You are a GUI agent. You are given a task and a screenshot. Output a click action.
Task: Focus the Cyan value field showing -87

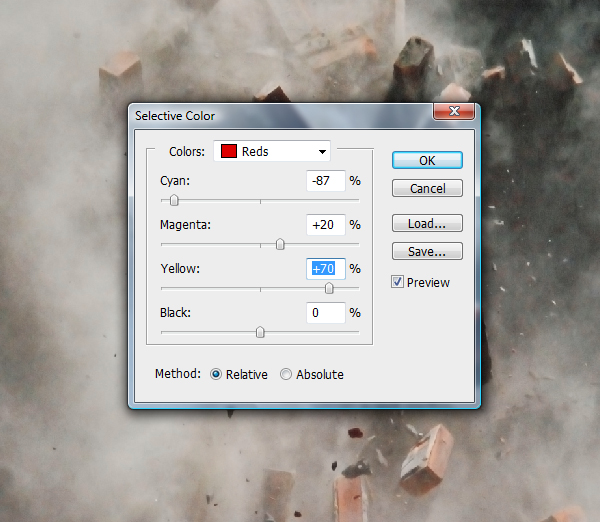(326, 181)
